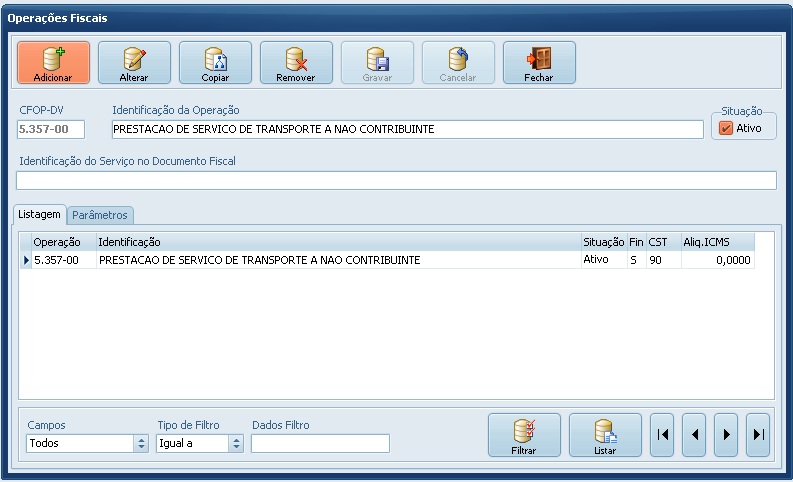
Task: Click the Cancelar undo button
Action: [x=458, y=63]
